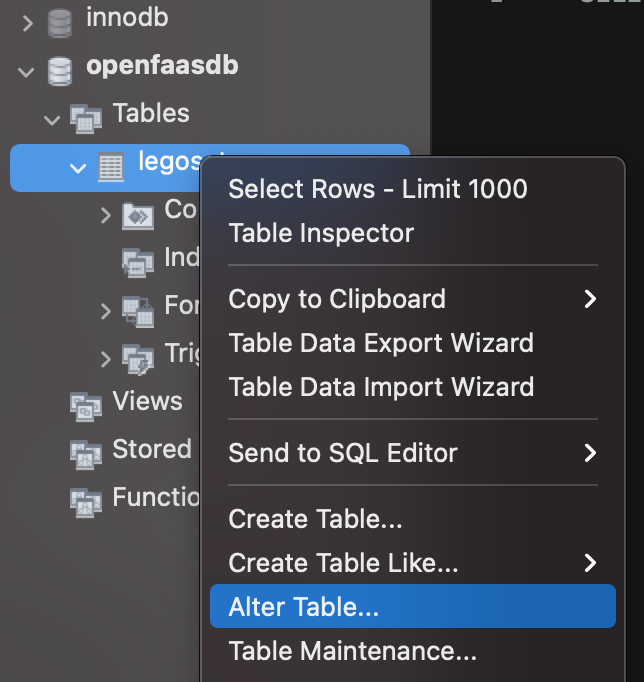Click the Stored Procedures folder icon
Screen dimensions: 644x682
pos(86,452)
